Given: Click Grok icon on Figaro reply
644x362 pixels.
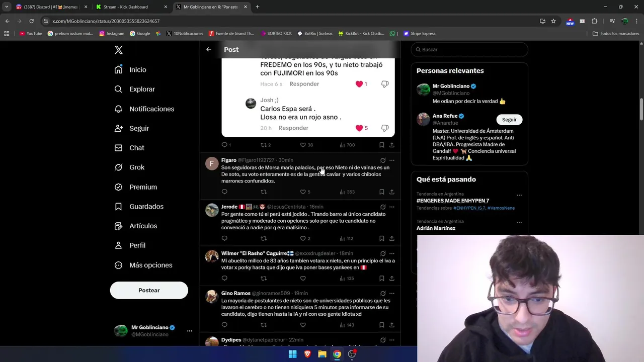Looking at the screenshot, I should coord(383,160).
